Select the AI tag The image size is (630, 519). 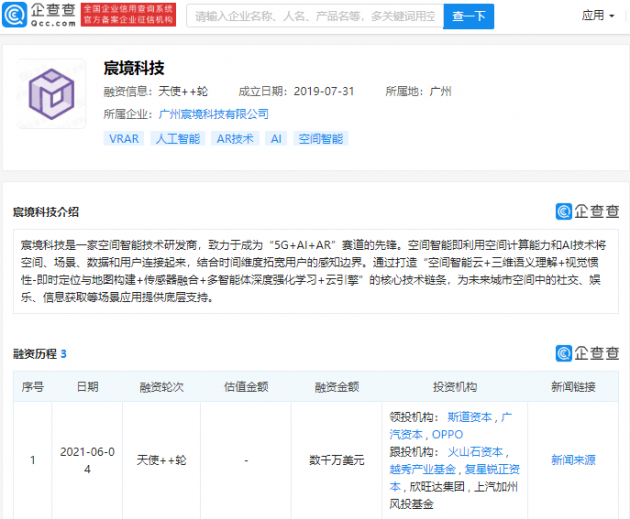(276, 139)
